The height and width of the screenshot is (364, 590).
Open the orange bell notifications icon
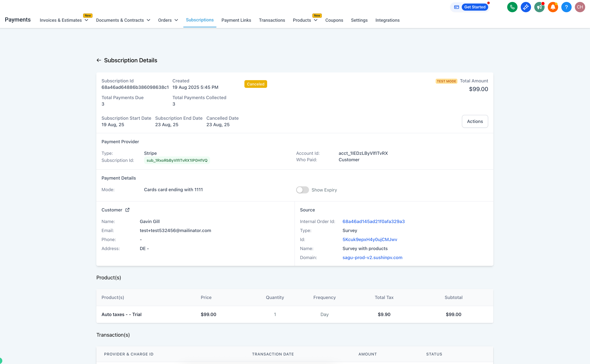coord(553,7)
